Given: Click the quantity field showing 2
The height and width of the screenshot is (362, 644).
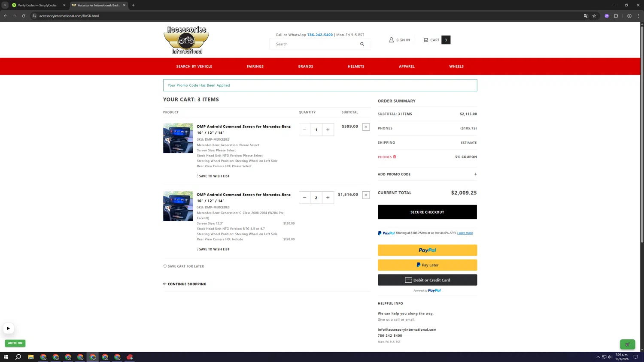Looking at the screenshot, I should pyautogui.click(x=316, y=198).
